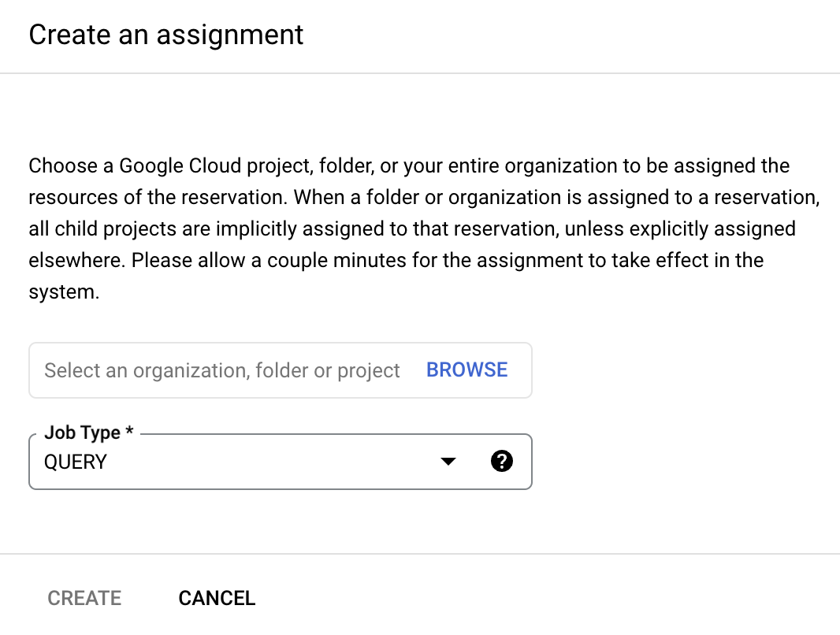
Task: Click the greyed-out CREATE button
Action: [84, 598]
